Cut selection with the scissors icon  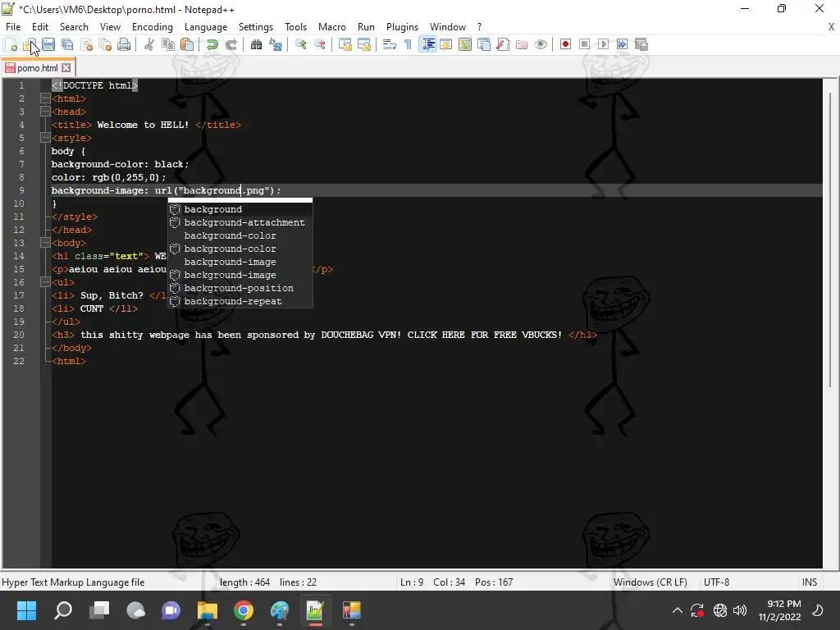coord(149,44)
